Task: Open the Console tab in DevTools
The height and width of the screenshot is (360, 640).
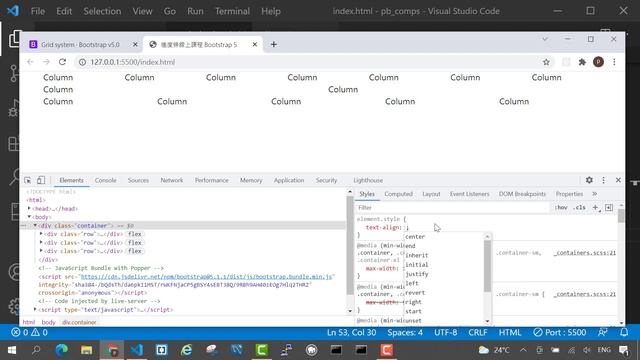Action: coord(105,180)
